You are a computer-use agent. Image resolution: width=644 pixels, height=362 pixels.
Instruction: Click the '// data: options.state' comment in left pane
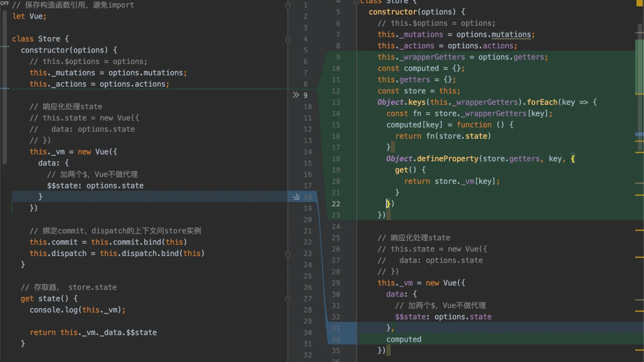point(82,129)
